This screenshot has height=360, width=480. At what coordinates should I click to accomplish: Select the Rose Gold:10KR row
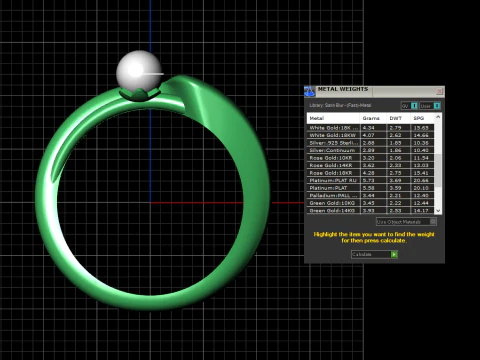[x=370, y=158]
